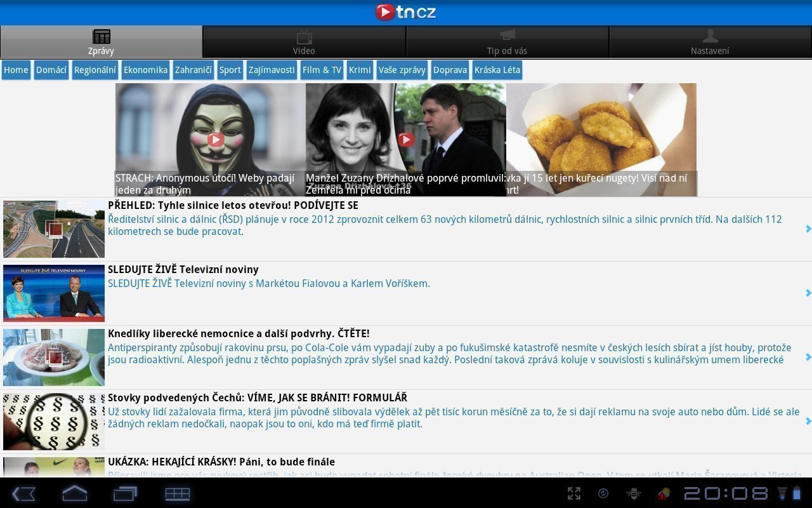Image resolution: width=812 pixels, height=508 pixels.
Task: Tap the circular sync notification icon
Action: [x=603, y=493]
